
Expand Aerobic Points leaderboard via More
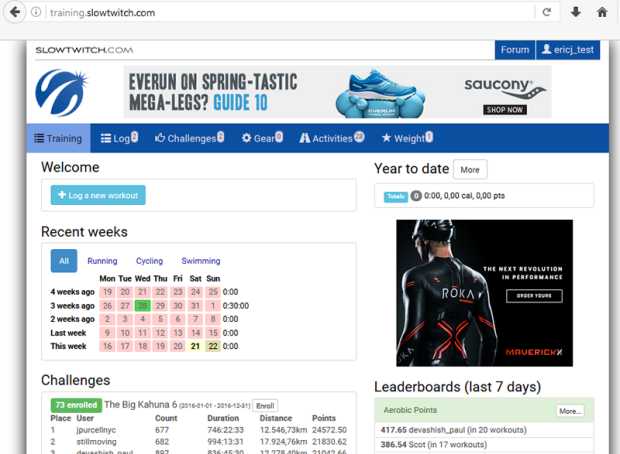point(570,411)
